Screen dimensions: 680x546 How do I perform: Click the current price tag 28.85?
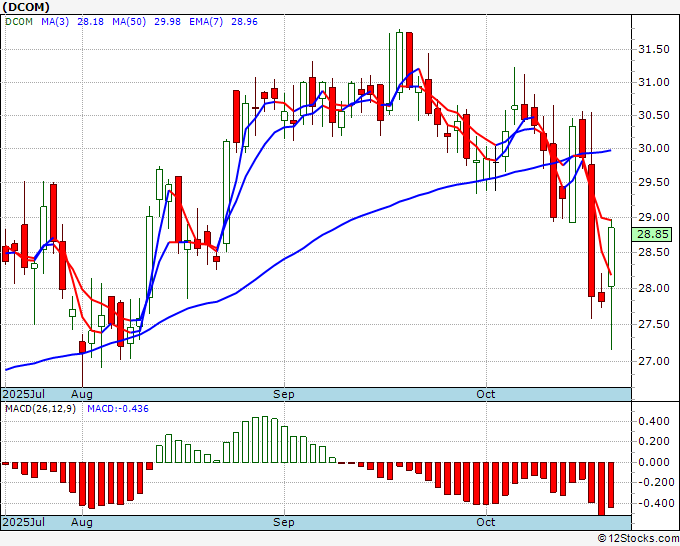tap(652, 235)
